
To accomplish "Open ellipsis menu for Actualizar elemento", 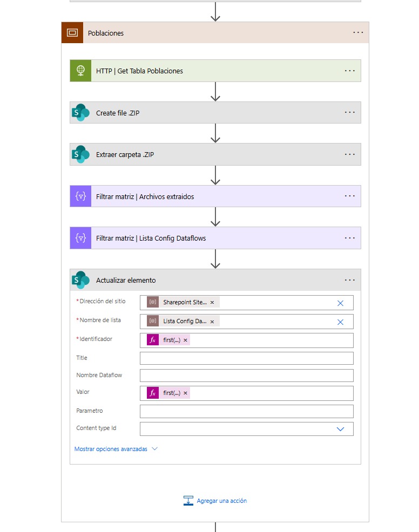I will click(x=349, y=280).
